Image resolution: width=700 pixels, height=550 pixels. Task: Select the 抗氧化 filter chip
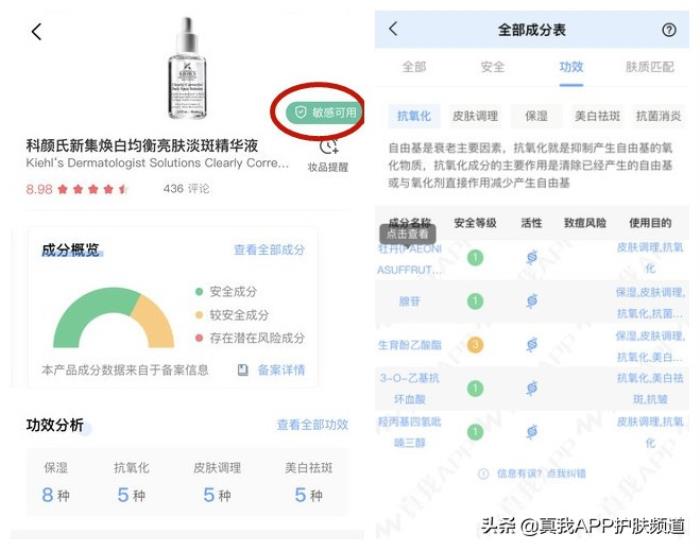pyautogui.click(x=412, y=116)
